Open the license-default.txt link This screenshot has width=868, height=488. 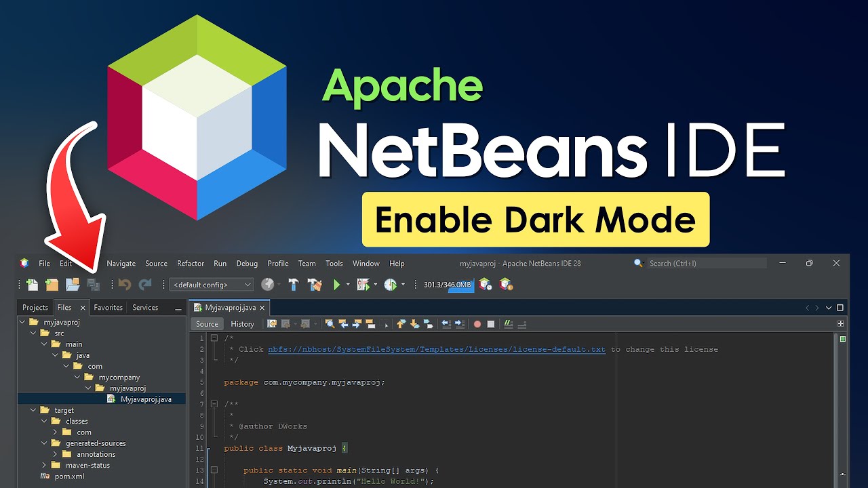(x=437, y=349)
